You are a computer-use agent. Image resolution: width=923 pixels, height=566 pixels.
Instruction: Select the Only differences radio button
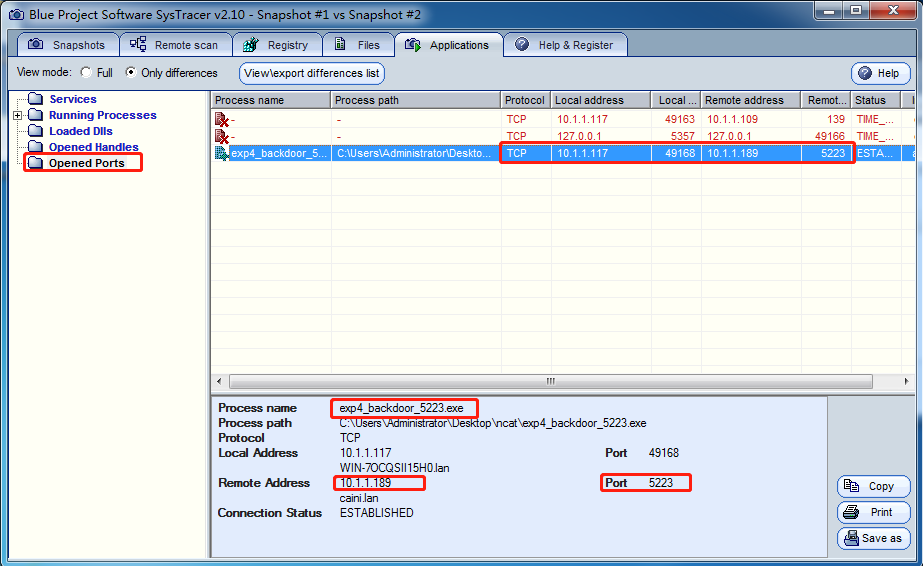coord(131,72)
